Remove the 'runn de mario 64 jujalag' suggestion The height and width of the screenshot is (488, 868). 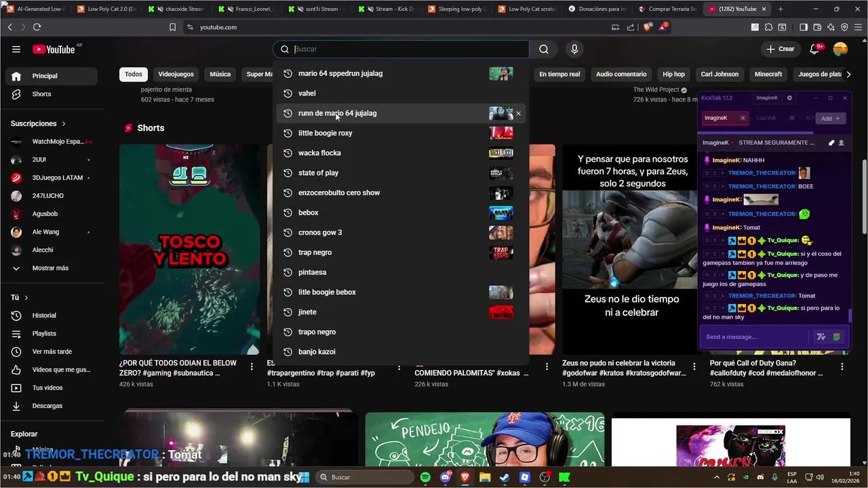tap(519, 113)
